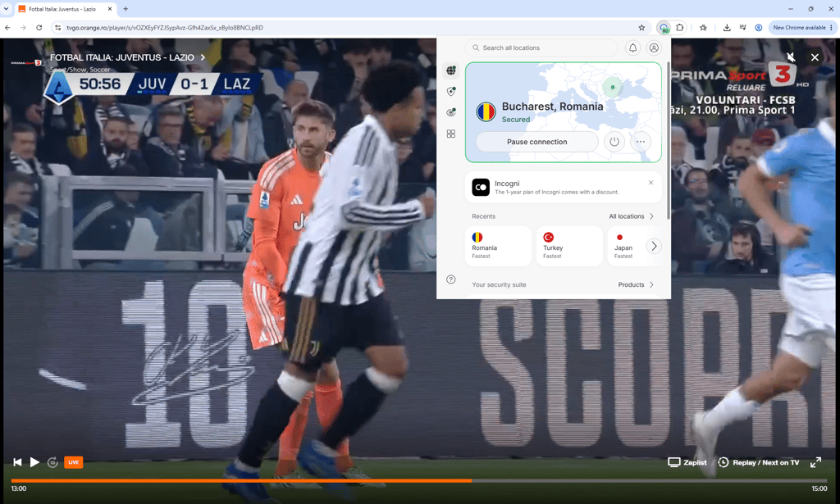Click the Secured status text
Screen dimensions: 840x504
515,120
